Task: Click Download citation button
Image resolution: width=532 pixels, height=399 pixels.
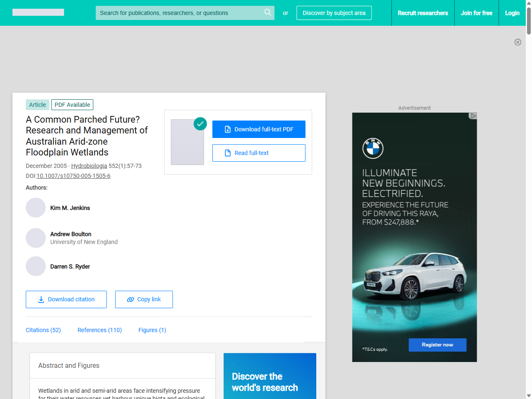Action: point(66,299)
